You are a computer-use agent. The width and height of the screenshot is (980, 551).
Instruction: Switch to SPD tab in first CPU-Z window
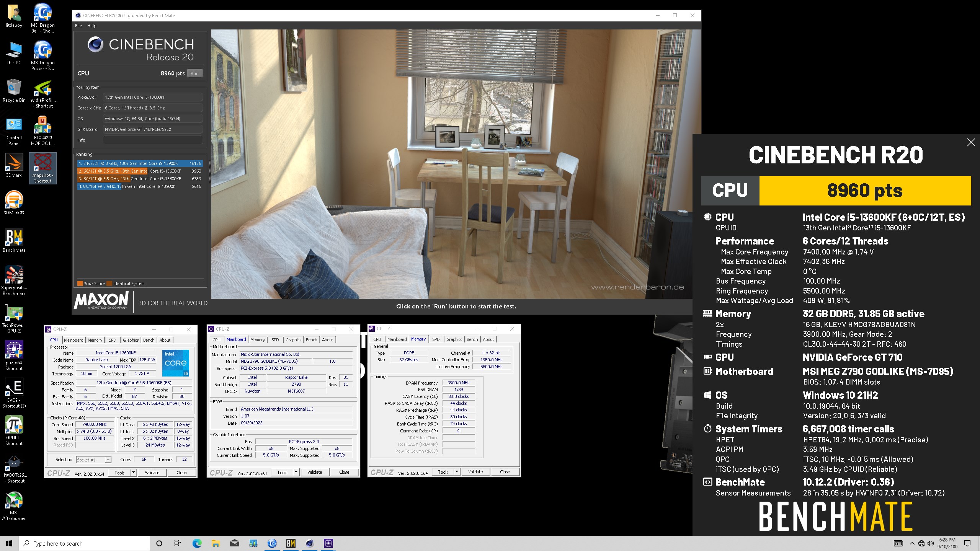(113, 340)
